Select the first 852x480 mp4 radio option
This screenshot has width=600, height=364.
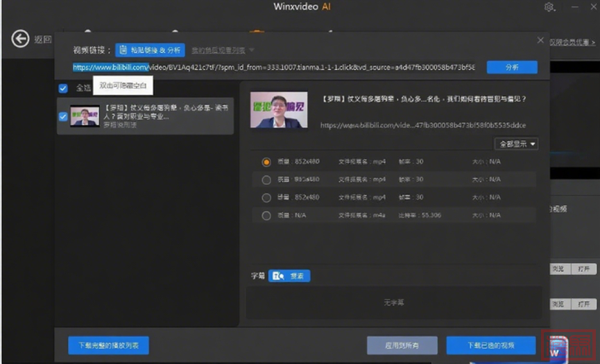click(x=266, y=162)
